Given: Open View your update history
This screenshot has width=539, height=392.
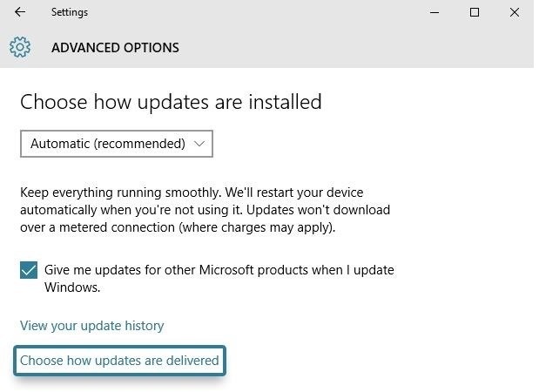Looking at the screenshot, I should (91, 326).
